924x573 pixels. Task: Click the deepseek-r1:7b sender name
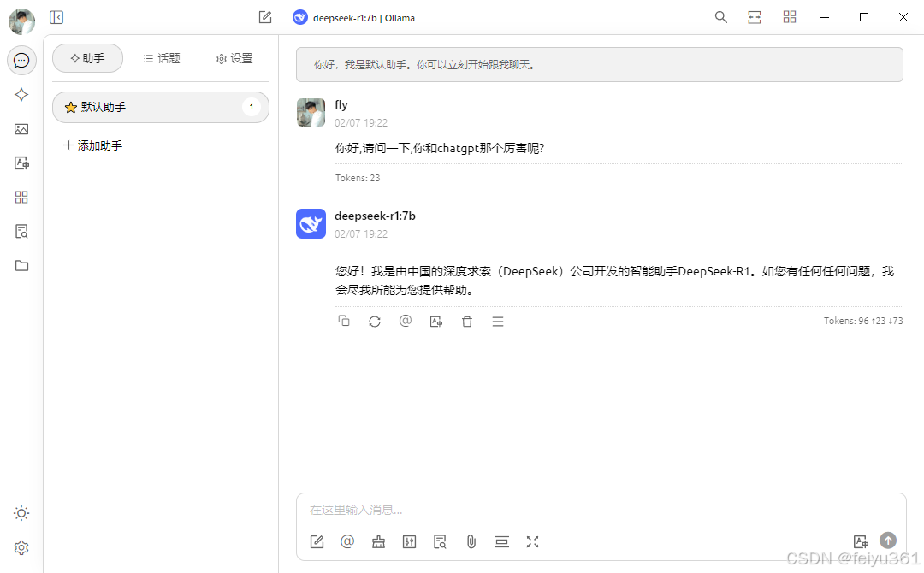pyautogui.click(x=375, y=216)
